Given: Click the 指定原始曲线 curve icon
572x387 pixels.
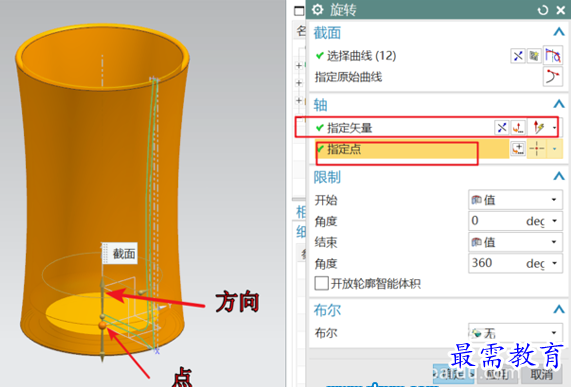Looking at the screenshot, I should 553,77.
